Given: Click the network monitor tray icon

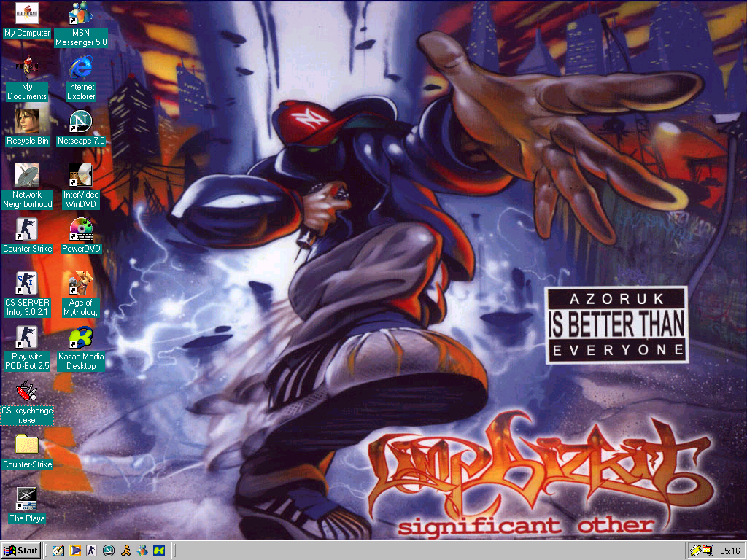Looking at the screenshot, I should coord(708,551).
